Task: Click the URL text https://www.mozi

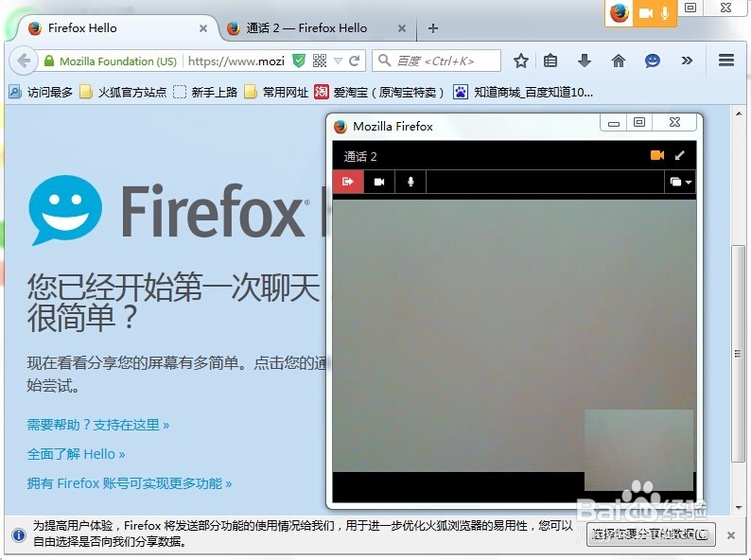Action: tap(236, 61)
